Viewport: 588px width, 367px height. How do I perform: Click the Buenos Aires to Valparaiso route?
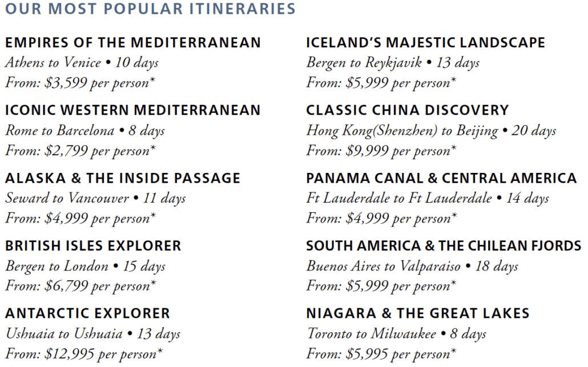coord(412,266)
